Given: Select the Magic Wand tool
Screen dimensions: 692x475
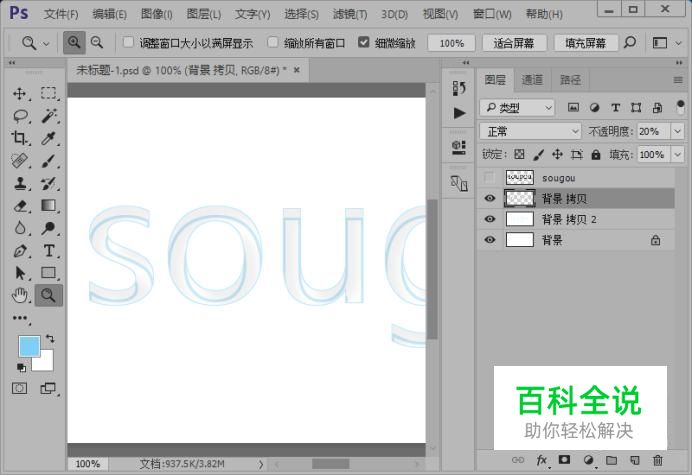Looking at the screenshot, I should pos(49,116).
